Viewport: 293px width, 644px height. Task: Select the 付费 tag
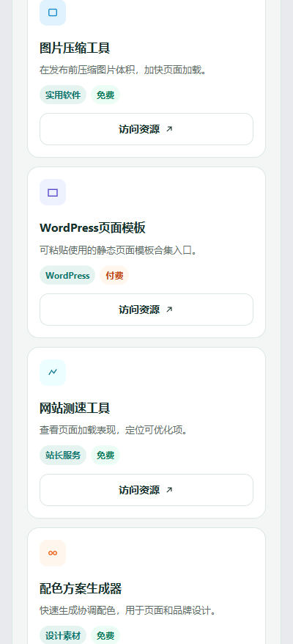click(x=114, y=275)
